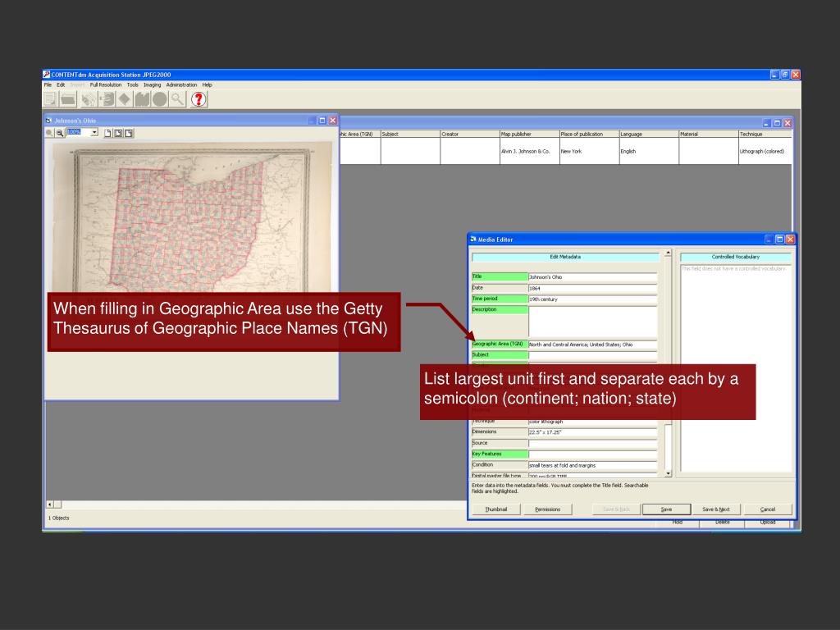The image size is (840, 630).
Task: Click the red question mark help icon
Action: coord(199,99)
